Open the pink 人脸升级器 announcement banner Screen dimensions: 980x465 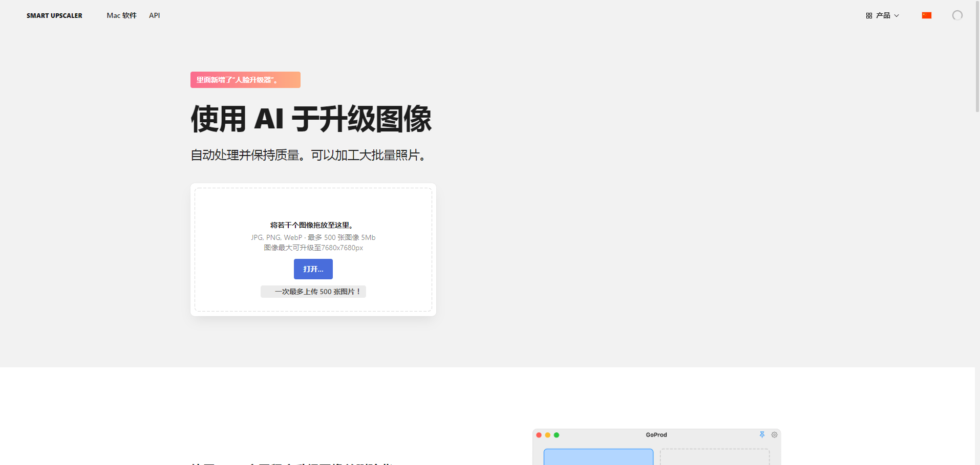point(245,80)
